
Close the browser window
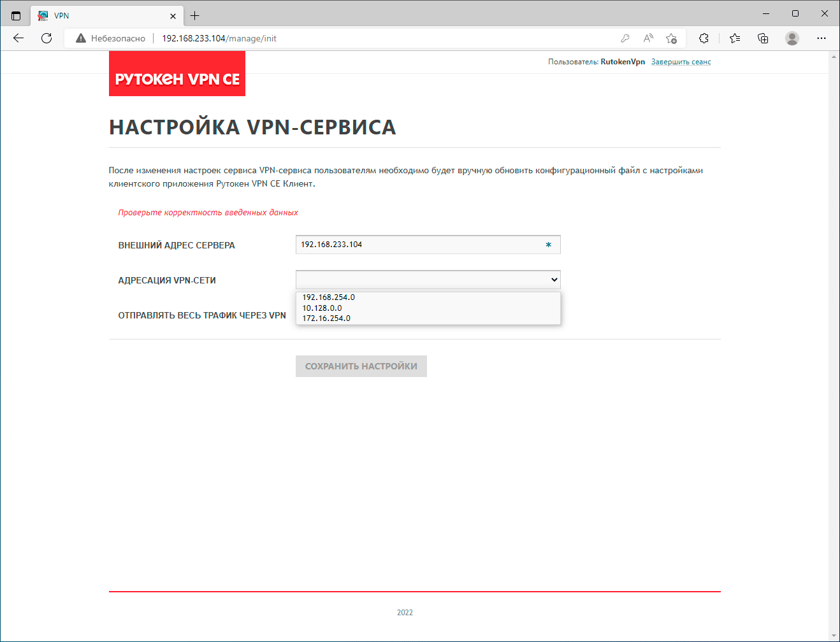[825, 13]
